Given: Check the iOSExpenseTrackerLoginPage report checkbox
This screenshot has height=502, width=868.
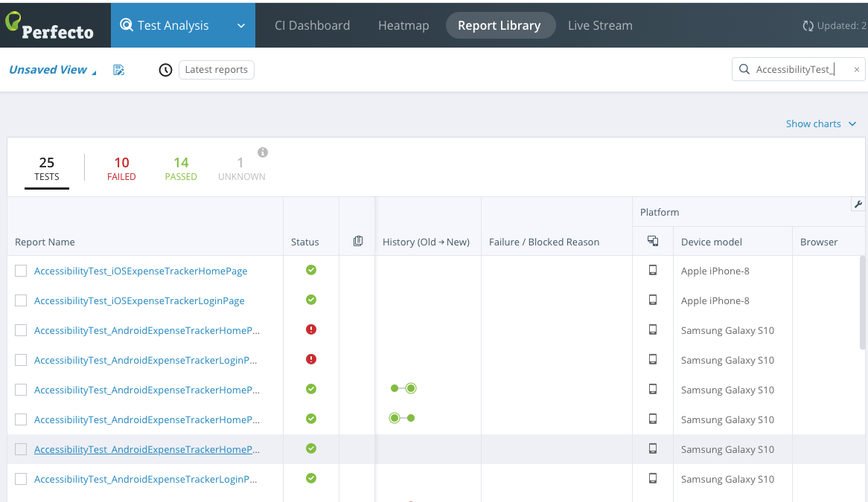Looking at the screenshot, I should tap(21, 300).
